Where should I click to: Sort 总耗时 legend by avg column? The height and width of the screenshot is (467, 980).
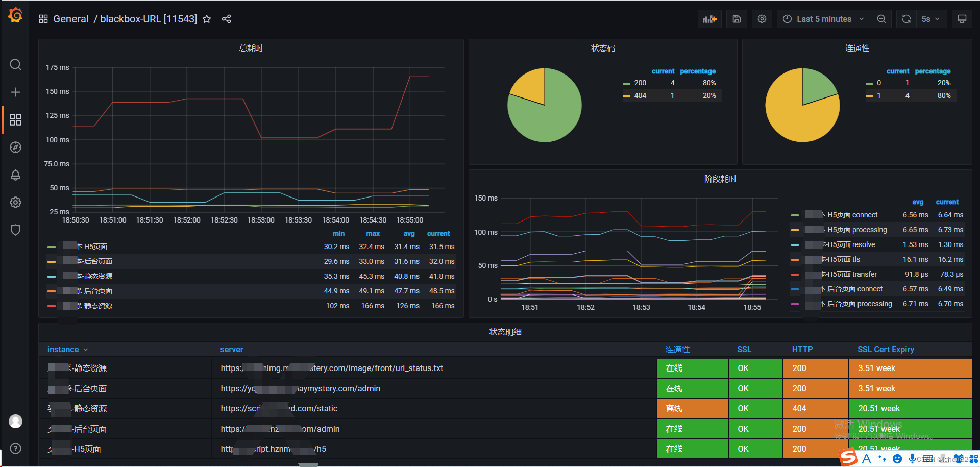[x=409, y=234]
